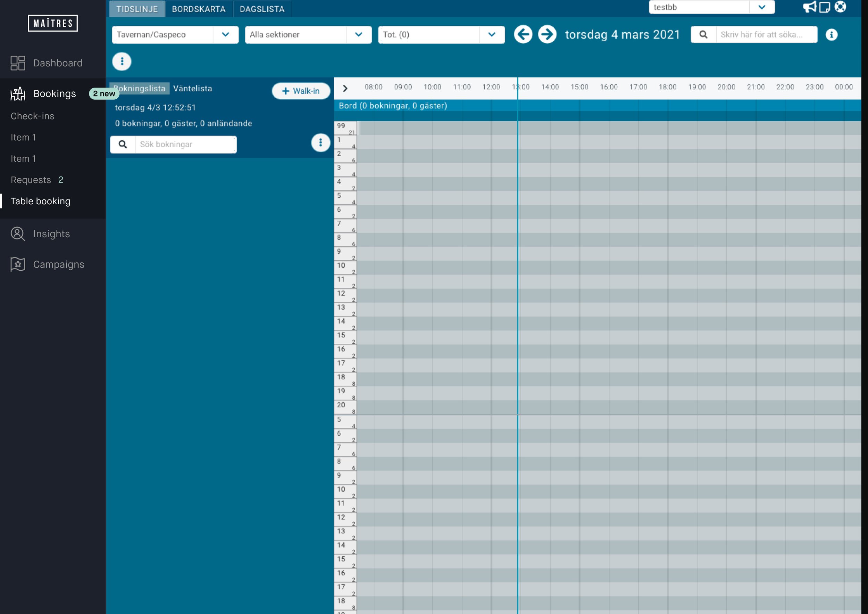Open three-dot menu beside Sök bokningar
The image size is (868, 614).
coord(320,142)
